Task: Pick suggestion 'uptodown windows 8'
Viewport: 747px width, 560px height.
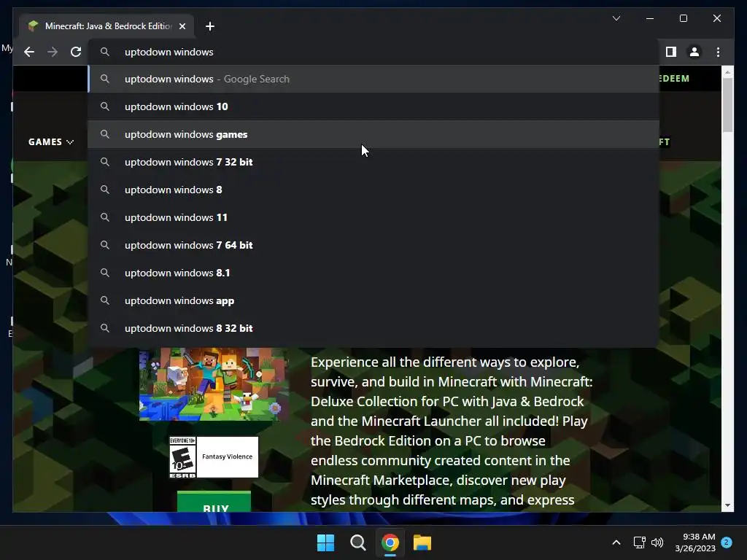Action: pos(373,190)
